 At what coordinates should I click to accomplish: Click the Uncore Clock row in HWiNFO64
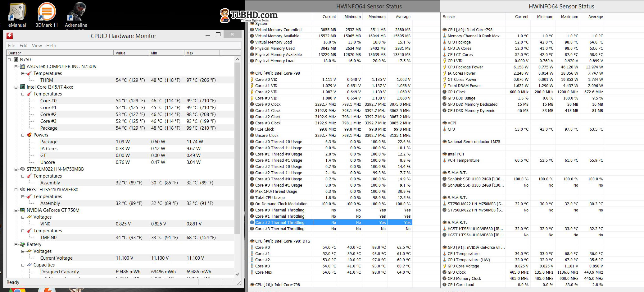point(331,136)
